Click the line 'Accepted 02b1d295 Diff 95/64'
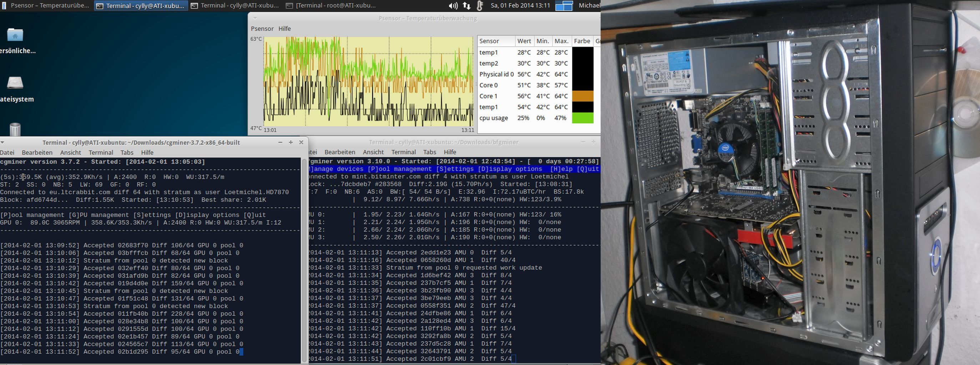980x365 pixels. [x=122, y=352]
